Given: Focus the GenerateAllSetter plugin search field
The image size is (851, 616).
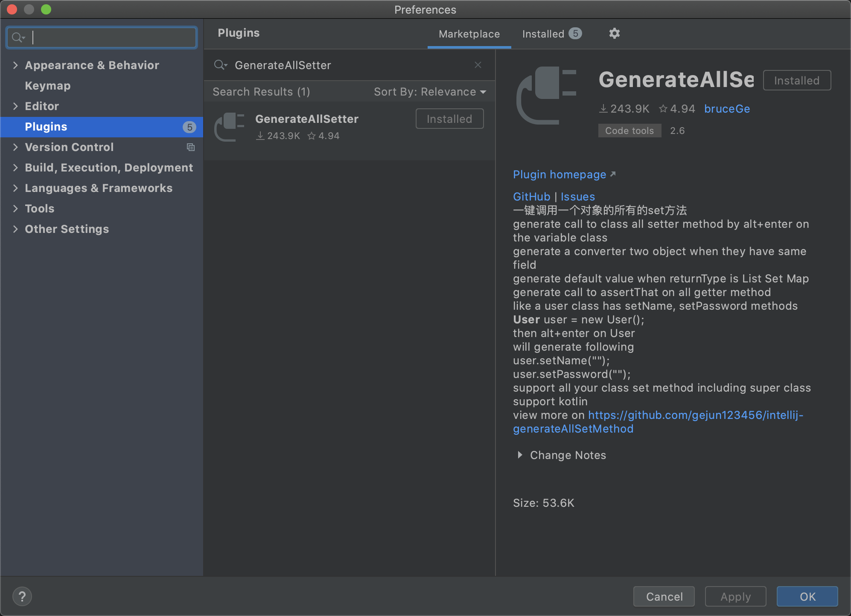Looking at the screenshot, I should pyautogui.click(x=350, y=65).
